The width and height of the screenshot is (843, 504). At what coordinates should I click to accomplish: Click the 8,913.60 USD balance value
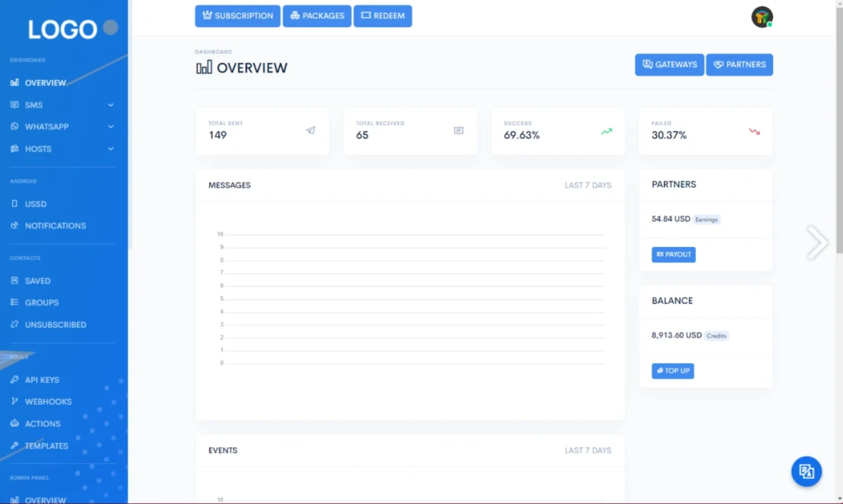tap(677, 335)
